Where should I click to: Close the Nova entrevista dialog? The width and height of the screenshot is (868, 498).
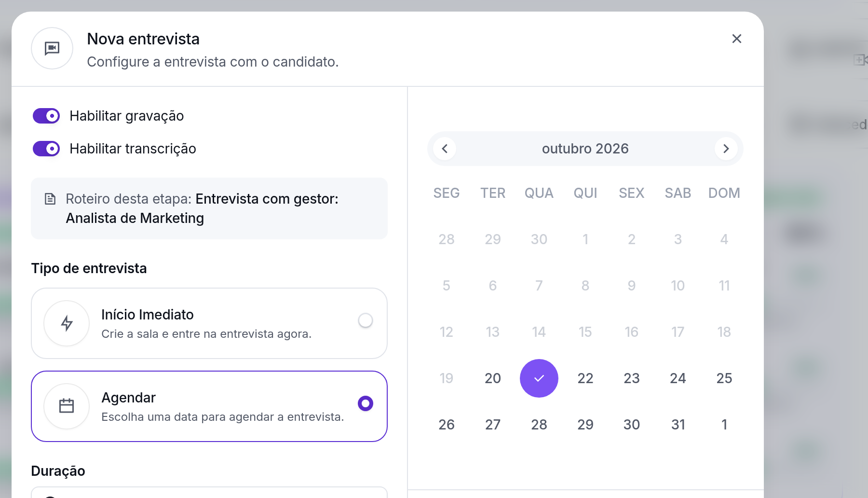click(736, 39)
